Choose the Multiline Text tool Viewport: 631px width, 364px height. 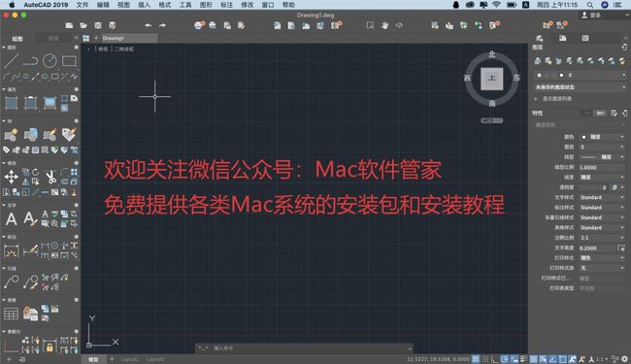click(12, 219)
